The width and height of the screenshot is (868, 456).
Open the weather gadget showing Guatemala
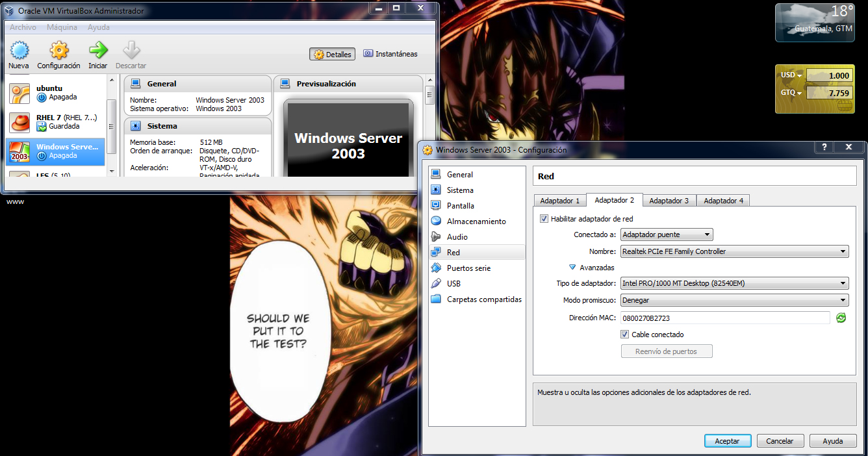coord(815,23)
